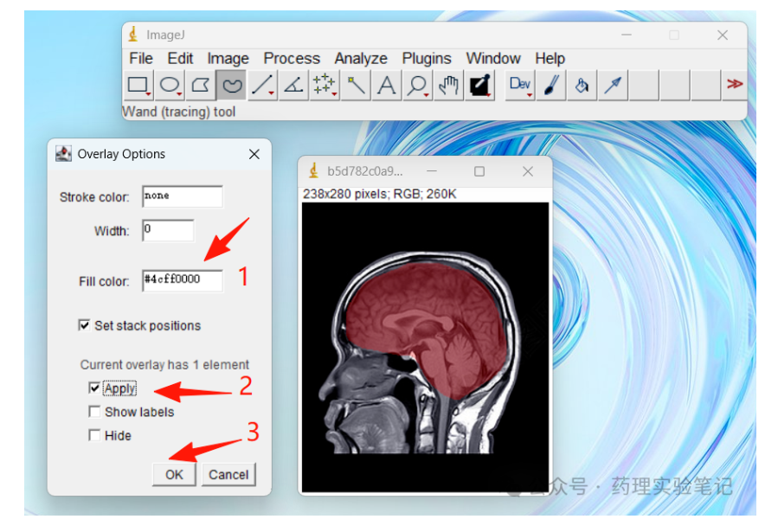Open the Process menu
778x532 pixels.
point(292,59)
